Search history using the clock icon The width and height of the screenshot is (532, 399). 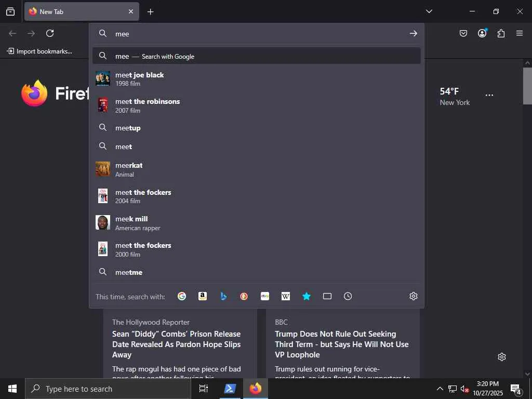tap(348, 296)
